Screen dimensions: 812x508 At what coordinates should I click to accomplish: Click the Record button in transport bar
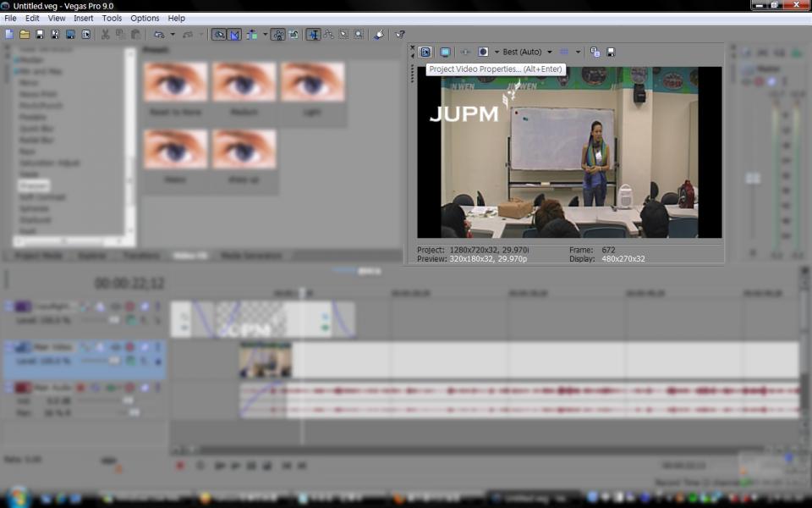click(x=179, y=466)
